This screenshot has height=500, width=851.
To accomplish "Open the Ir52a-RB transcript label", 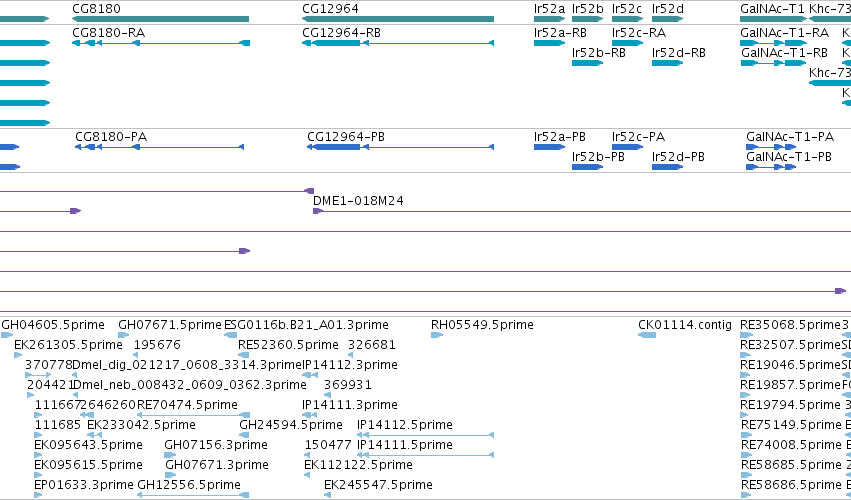I will (560, 33).
